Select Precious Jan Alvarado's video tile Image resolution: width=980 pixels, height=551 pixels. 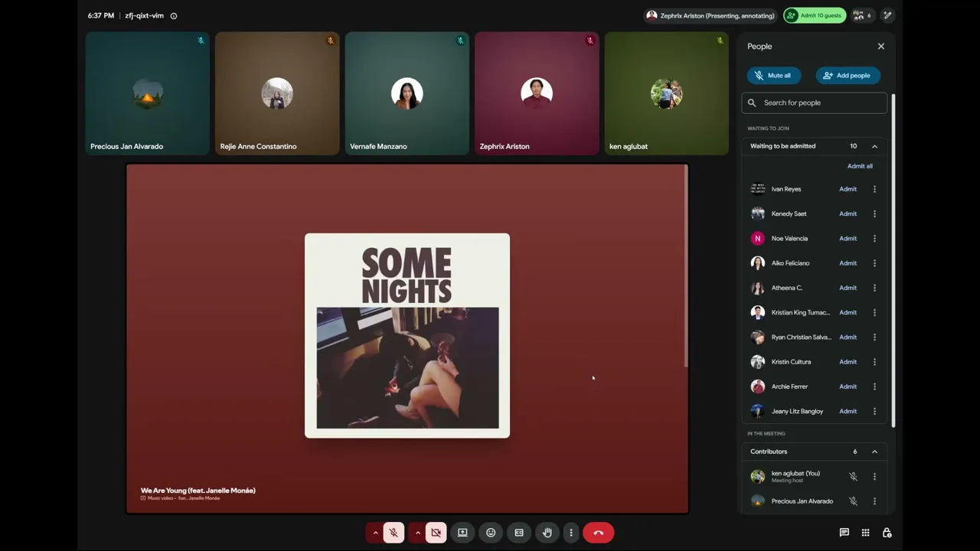[x=147, y=93]
